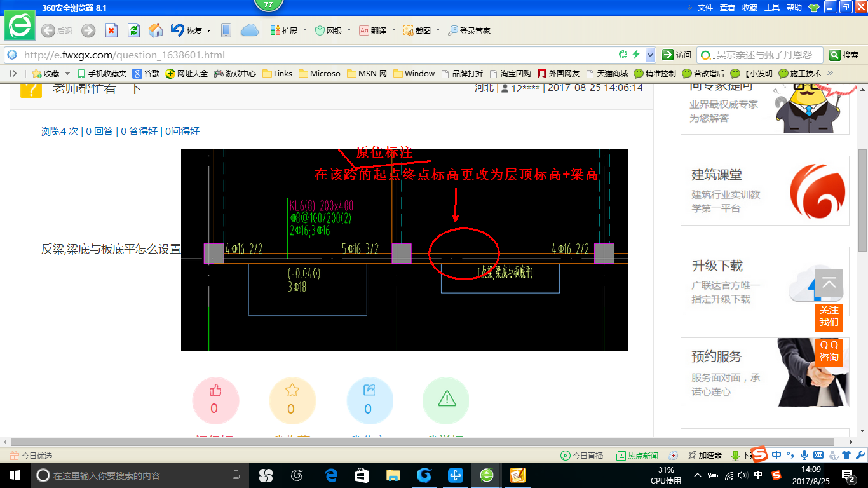Click the mobile phone icon in the toolbar

coord(226,30)
